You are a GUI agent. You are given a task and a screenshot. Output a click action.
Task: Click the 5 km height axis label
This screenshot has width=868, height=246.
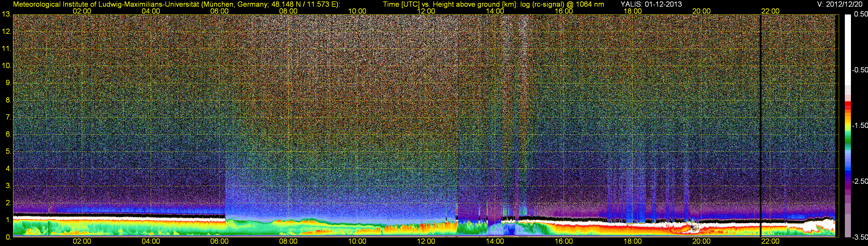pos(8,152)
